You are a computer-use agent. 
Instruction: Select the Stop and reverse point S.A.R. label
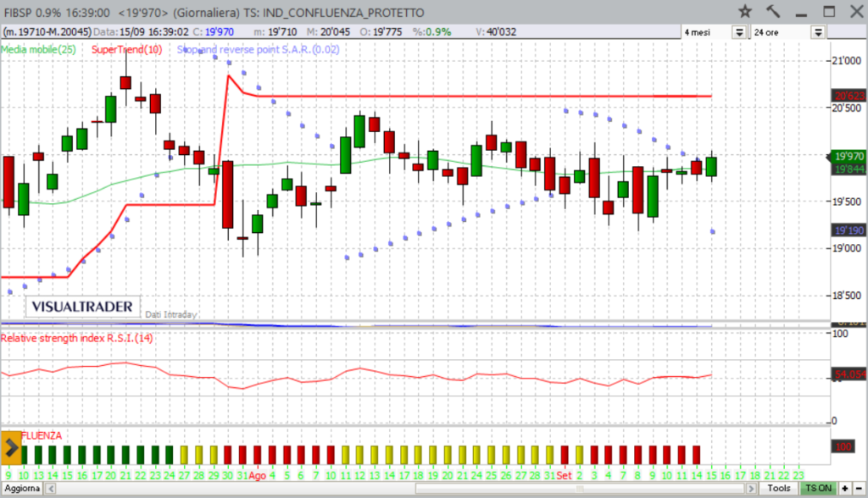click(x=259, y=50)
